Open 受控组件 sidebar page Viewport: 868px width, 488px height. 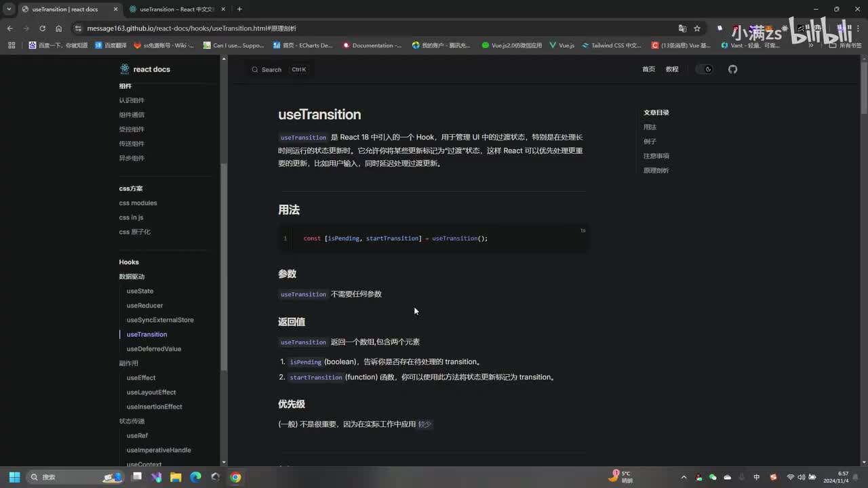[132, 129]
